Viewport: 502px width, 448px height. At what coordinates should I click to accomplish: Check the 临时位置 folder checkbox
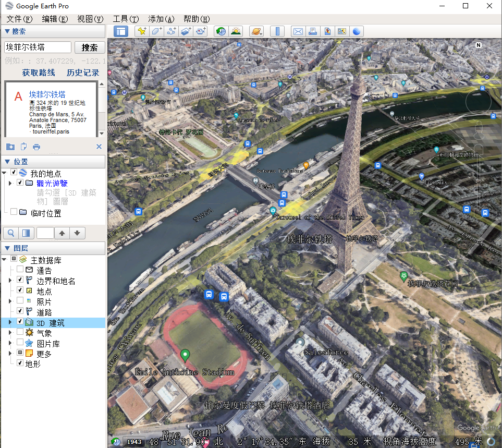point(14,212)
